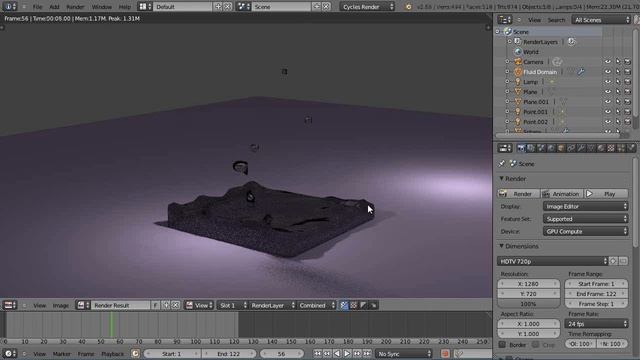This screenshot has height=360, width=640.
Task: Hide Camera object with eye icon
Action: (608, 62)
